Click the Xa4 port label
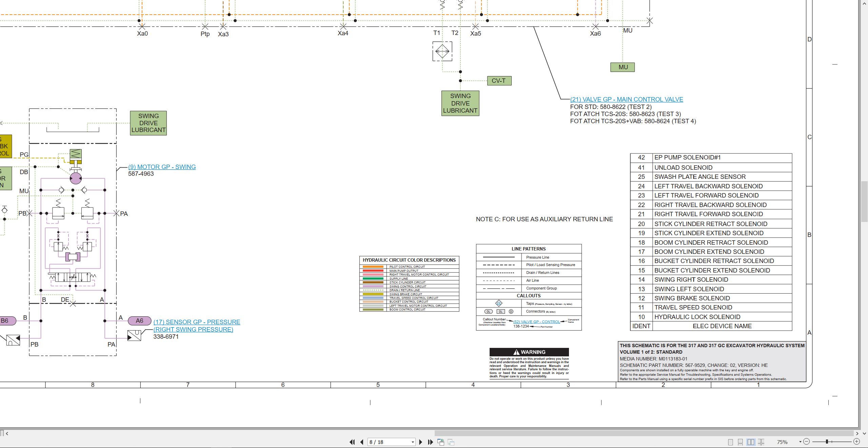 pyautogui.click(x=343, y=33)
